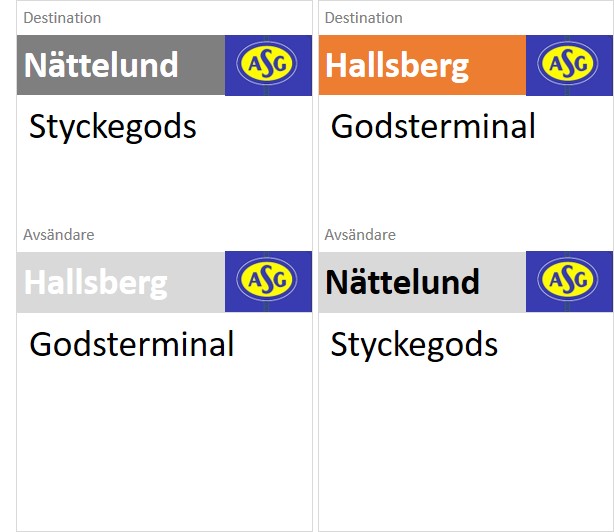
Task: Click ASG logo beside faded Hallsberg sender
Action: coord(267,280)
